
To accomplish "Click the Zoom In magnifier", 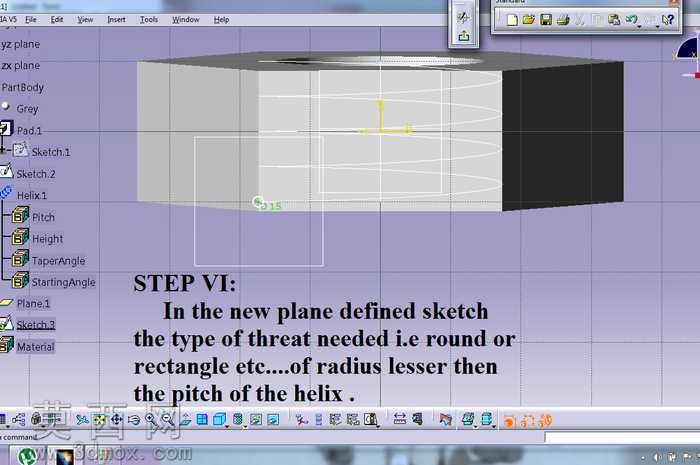I will tap(151, 419).
